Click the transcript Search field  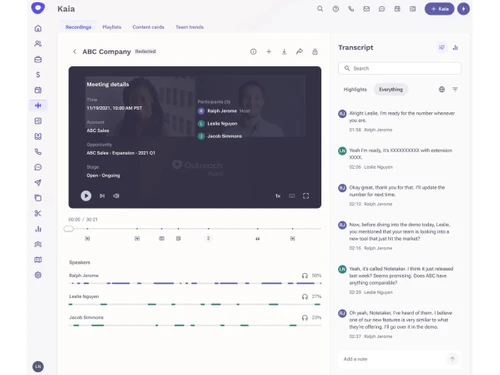pyautogui.click(x=400, y=68)
